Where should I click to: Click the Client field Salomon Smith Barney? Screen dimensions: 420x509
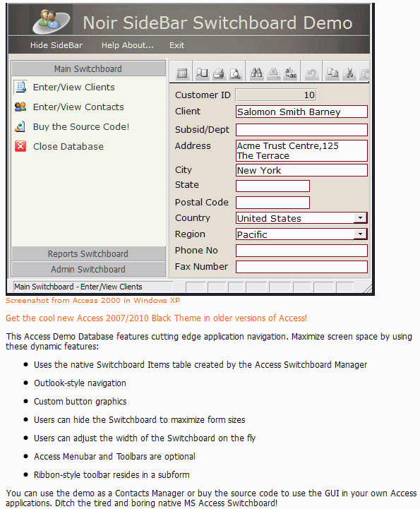[x=301, y=112]
